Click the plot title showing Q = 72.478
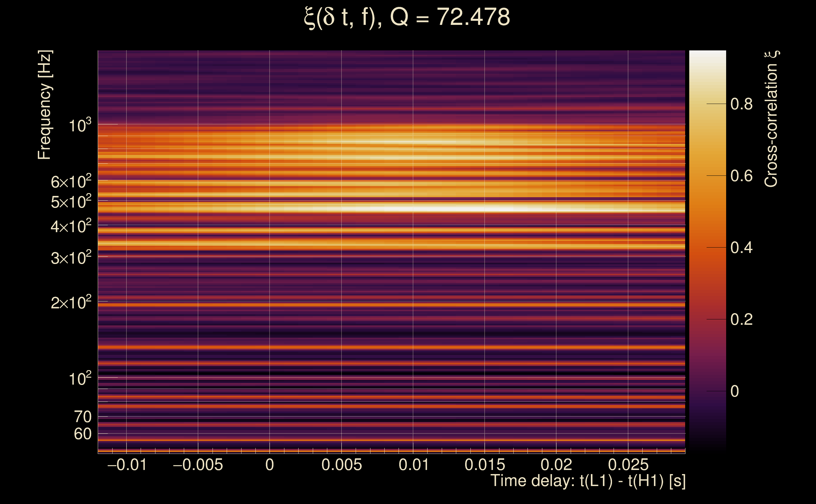Image resolution: width=816 pixels, height=504 pixels. (x=407, y=17)
